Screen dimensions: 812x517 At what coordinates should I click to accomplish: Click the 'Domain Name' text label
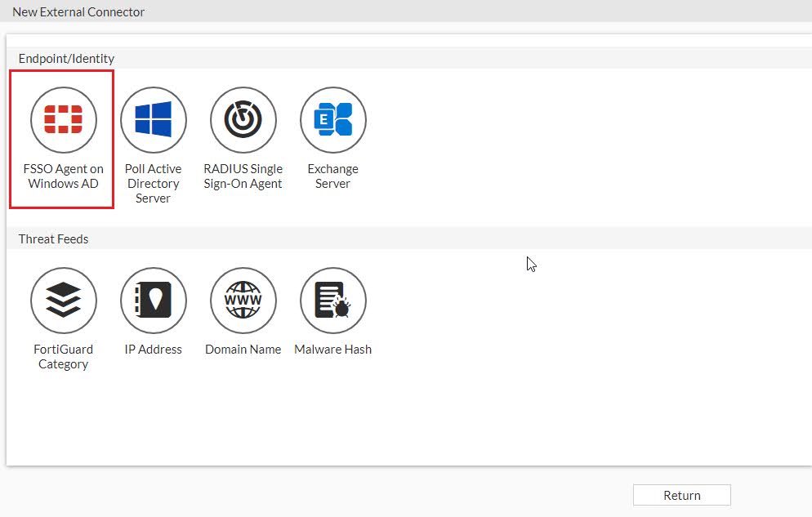click(x=243, y=350)
